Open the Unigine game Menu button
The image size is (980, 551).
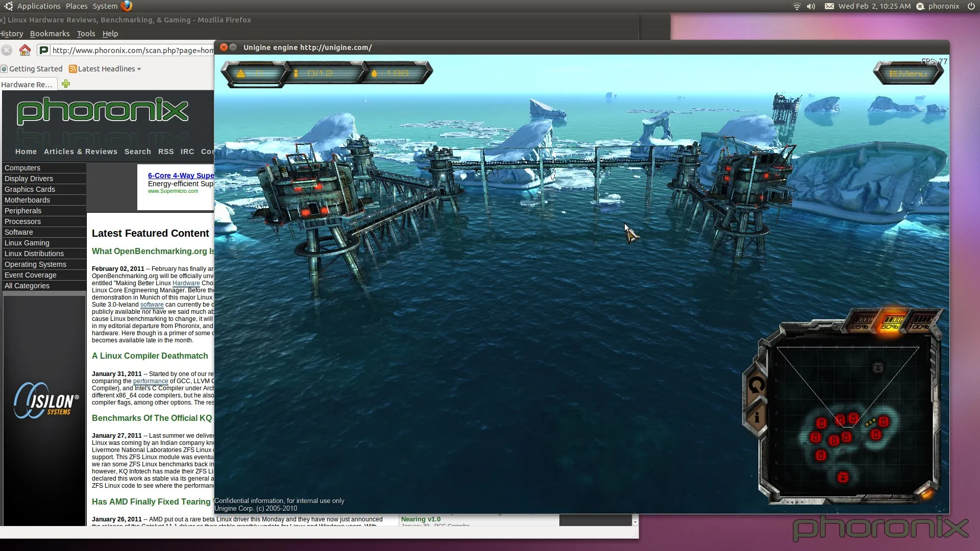[x=908, y=73]
